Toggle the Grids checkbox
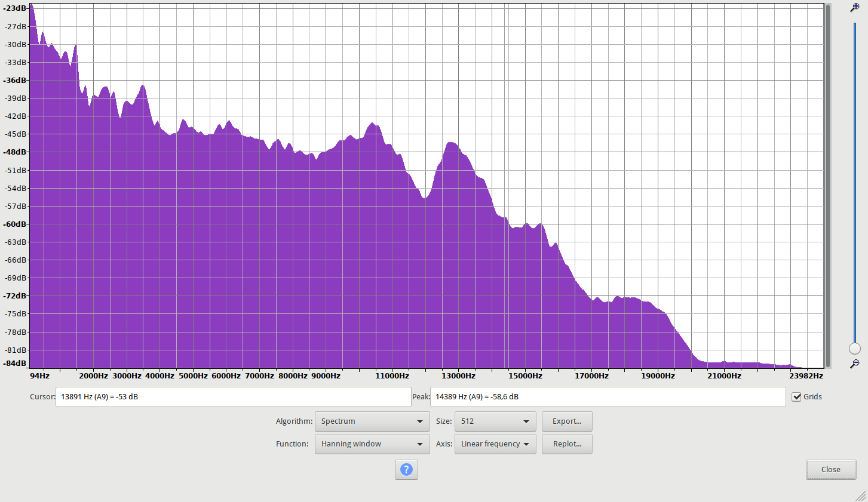The height and width of the screenshot is (502, 868). coord(796,397)
